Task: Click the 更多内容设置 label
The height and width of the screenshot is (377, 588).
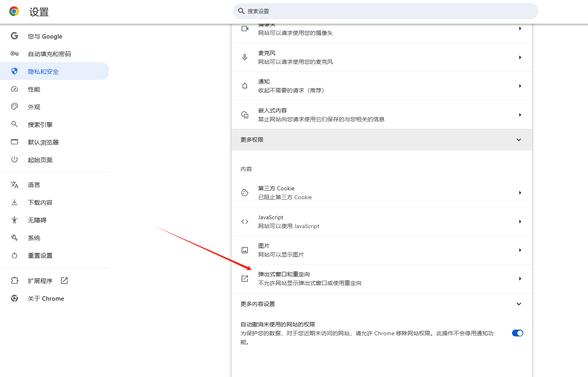Action: tap(258, 304)
